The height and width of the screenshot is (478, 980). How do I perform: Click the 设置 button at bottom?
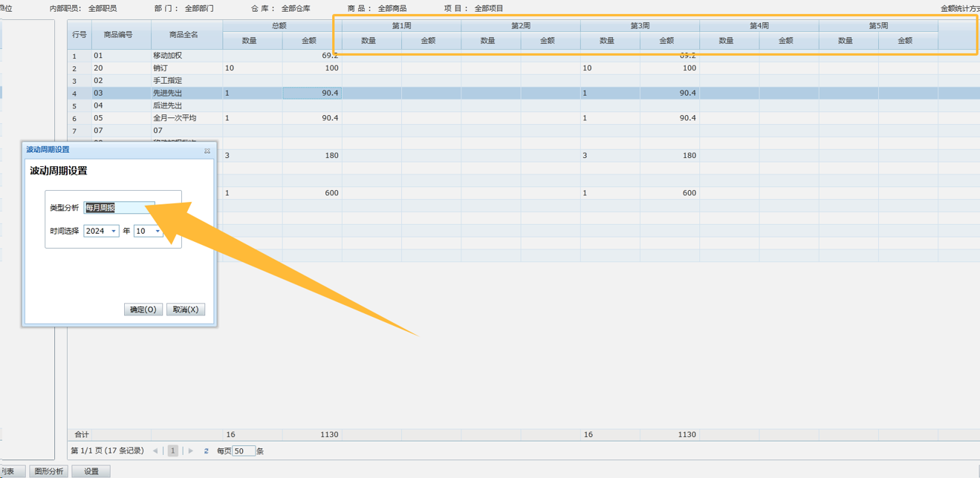tap(91, 471)
